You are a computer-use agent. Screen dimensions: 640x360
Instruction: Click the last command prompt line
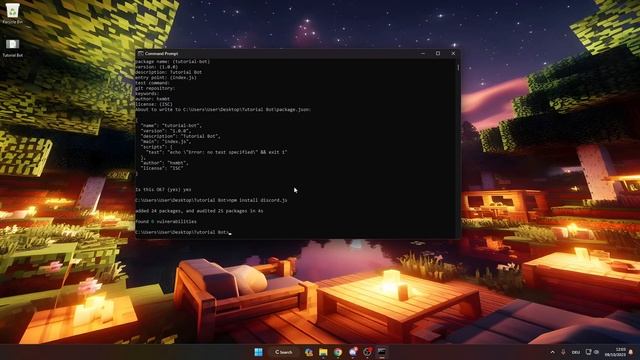(183, 232)
